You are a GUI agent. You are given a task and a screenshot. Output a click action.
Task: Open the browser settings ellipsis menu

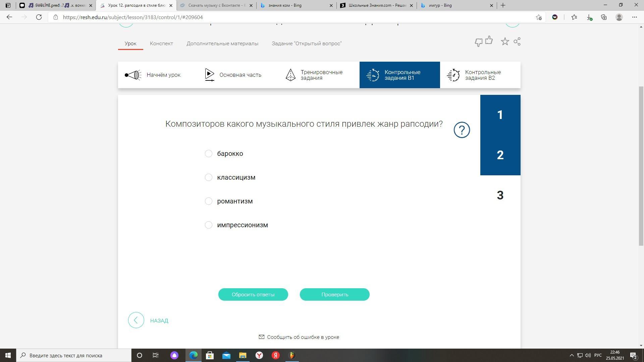634,17
